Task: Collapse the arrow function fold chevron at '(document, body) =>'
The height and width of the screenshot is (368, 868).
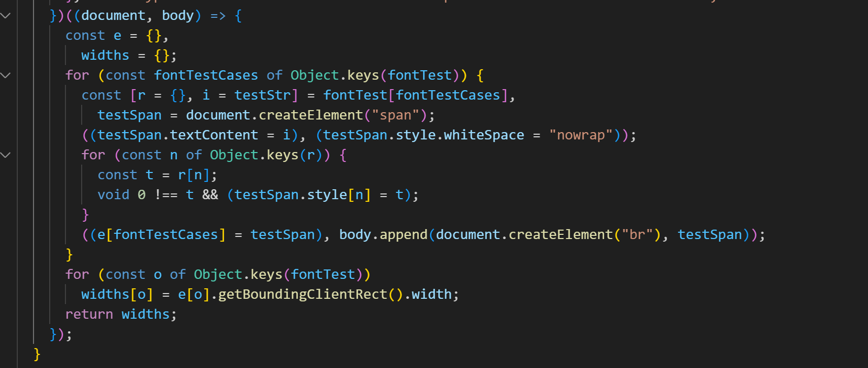Action: [6, 16]
